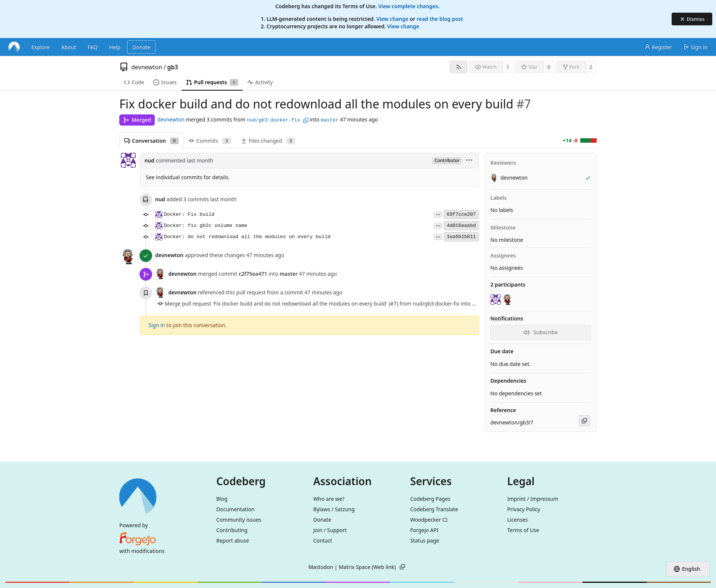Click the devnewton avatar on the referenced line
Image resolution: width=716 pixels, height=588 pixels.
(x=160, y=293)
